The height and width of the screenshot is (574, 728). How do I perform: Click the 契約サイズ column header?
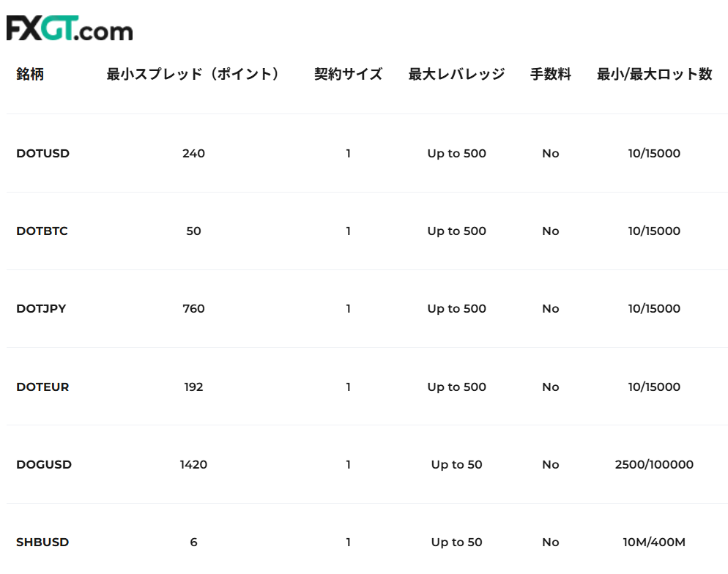[348, 74]
